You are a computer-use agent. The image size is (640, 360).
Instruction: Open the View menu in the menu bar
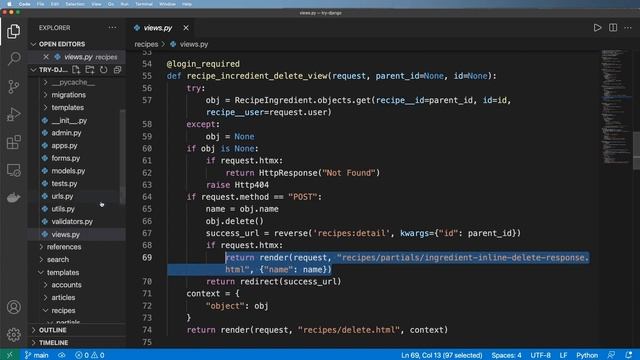[x=96, y=4]
